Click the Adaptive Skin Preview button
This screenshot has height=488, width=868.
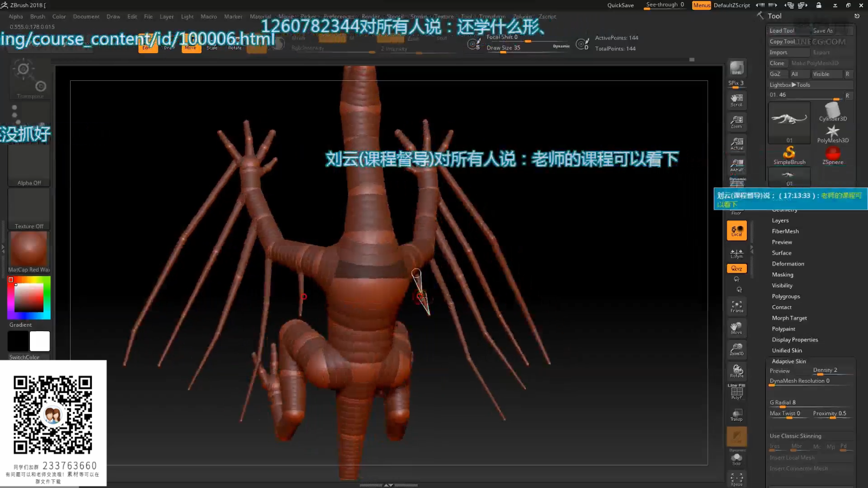(x=789, y=371)
